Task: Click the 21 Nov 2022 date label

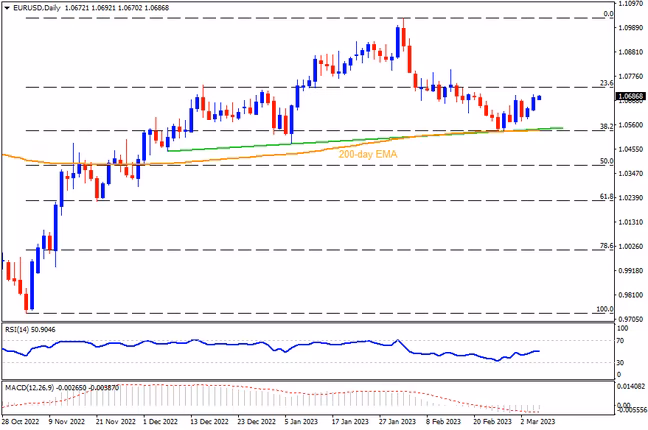Action: pos(116,422)
